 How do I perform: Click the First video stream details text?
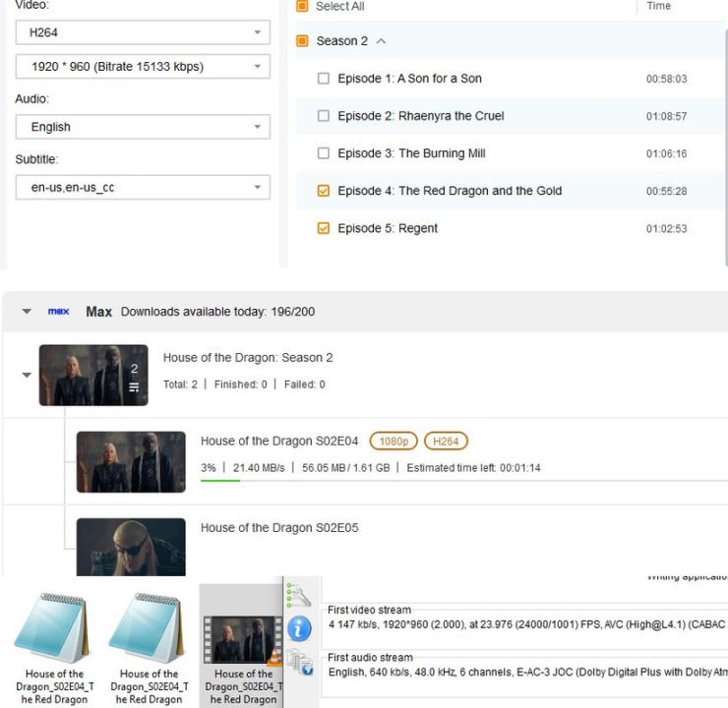coord(527,624)
